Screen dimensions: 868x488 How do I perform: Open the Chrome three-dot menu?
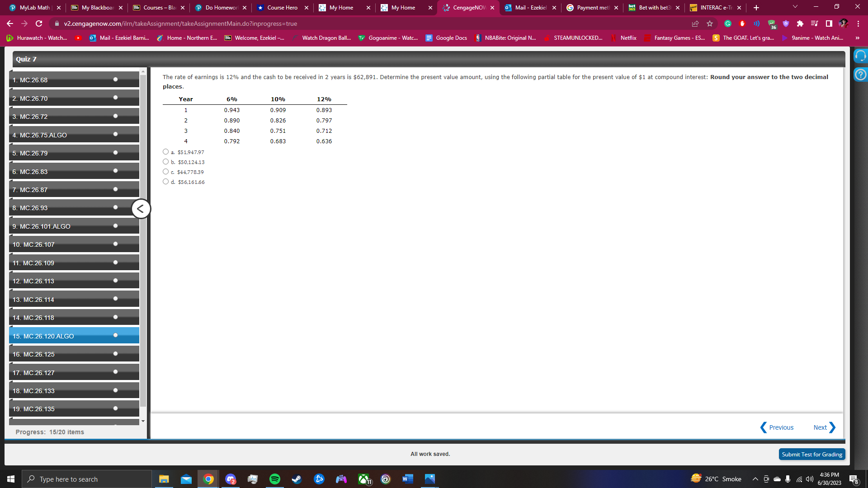coord(858,23)
